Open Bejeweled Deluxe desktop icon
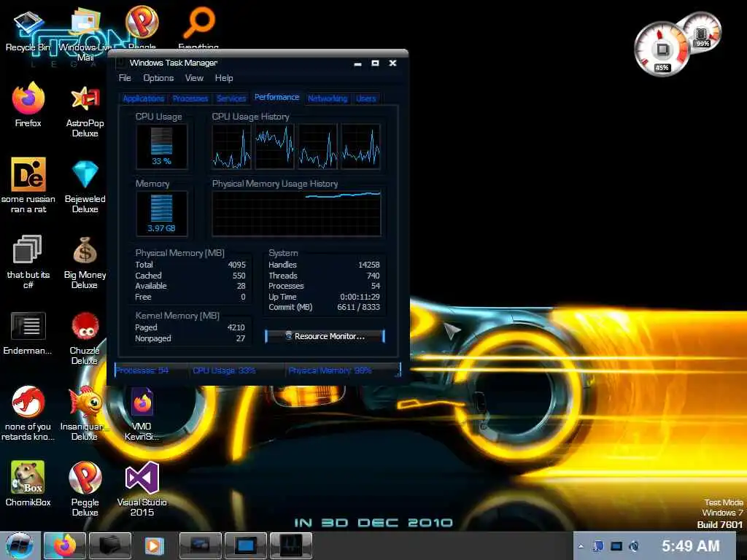The width and height of the screenshot is (747, 560). (85, 186)
